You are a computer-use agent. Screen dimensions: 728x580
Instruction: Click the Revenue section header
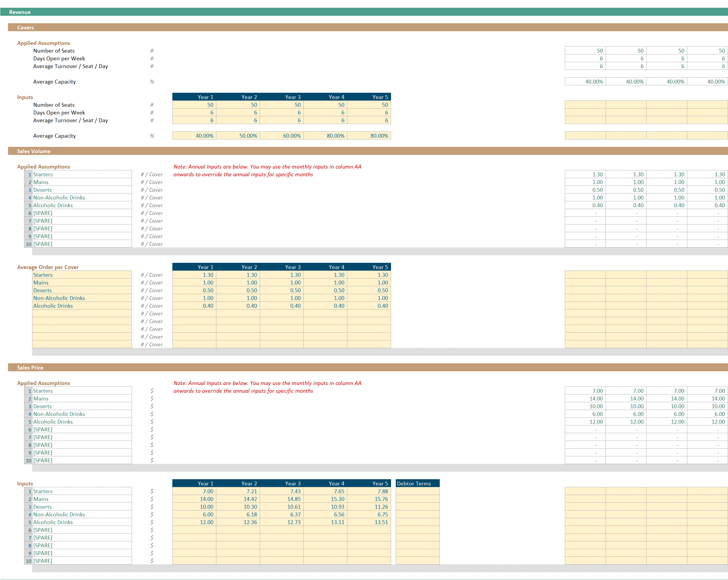coord(364,12)
